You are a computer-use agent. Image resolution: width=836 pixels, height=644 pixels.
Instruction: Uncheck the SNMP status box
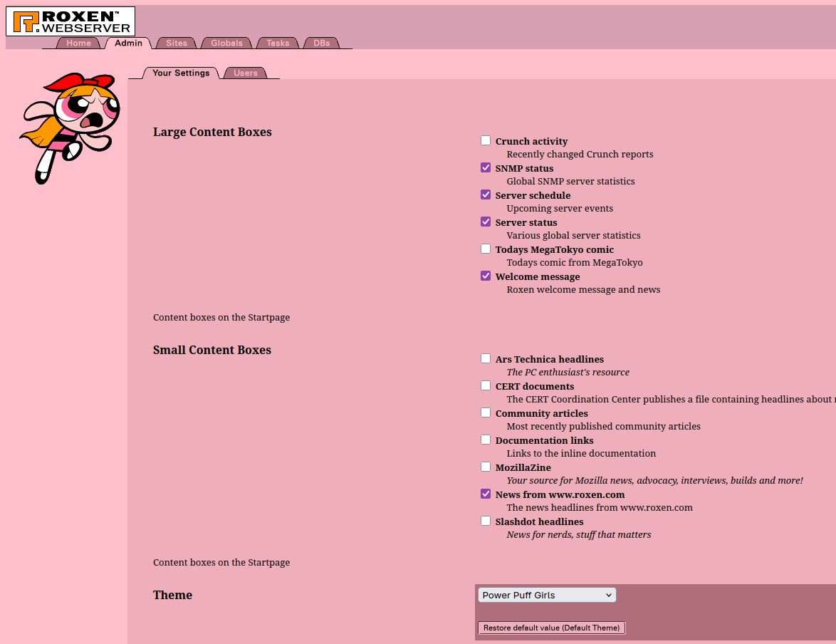click(486, 167)
